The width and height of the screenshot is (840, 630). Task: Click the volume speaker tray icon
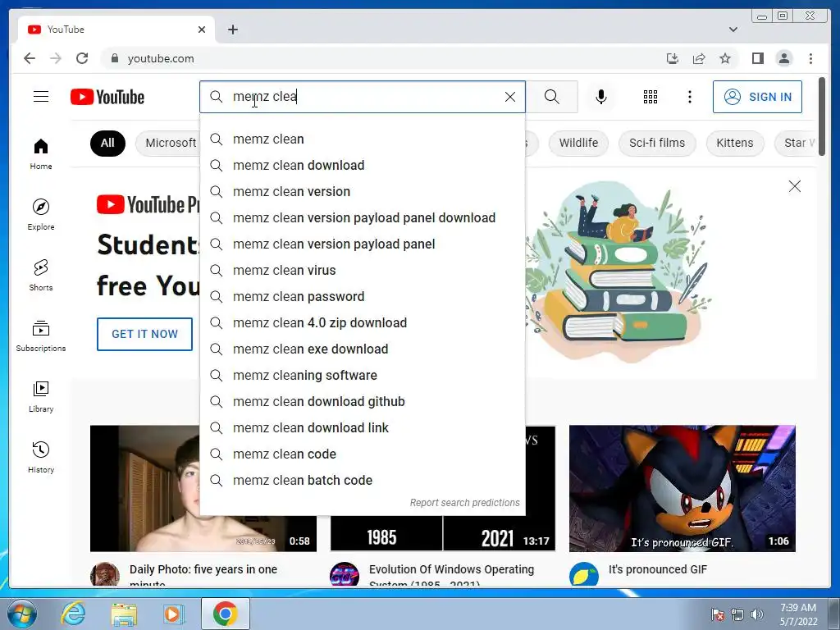click(757, 614)
